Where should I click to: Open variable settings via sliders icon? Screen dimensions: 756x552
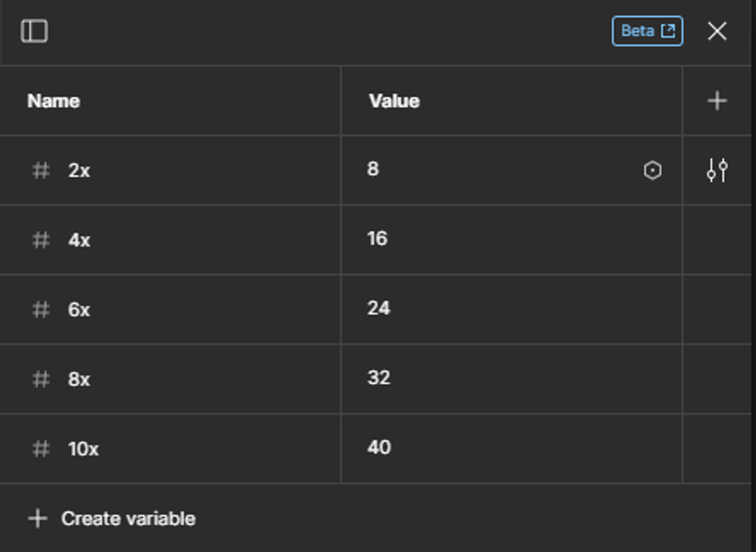tap(717, 170)
